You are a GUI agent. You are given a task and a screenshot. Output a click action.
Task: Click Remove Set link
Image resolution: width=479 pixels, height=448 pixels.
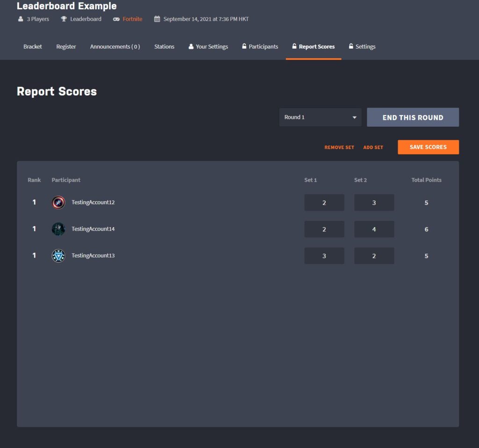(x=339, y=147)
